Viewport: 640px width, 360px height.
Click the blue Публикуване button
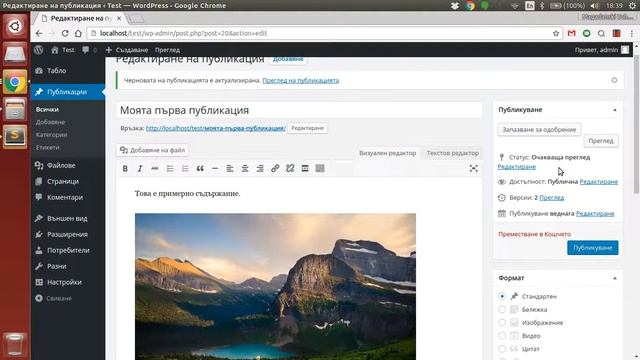click(x=593, y=248)
